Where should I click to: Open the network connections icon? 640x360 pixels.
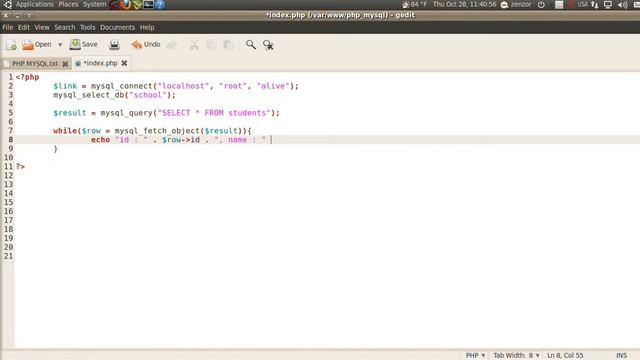595,4
